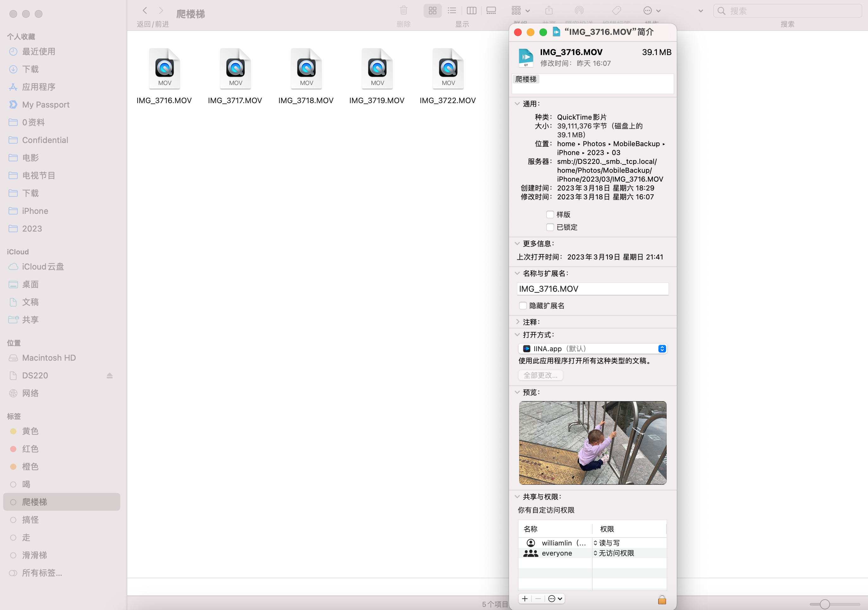Switch Finder to gallery view
The width and height of the screenshot is (868, 610).
point(491,10)
